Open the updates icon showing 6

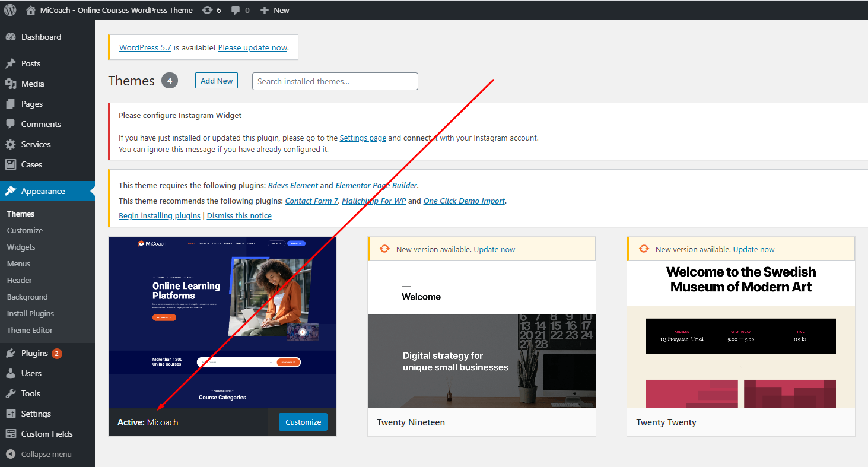207,10
